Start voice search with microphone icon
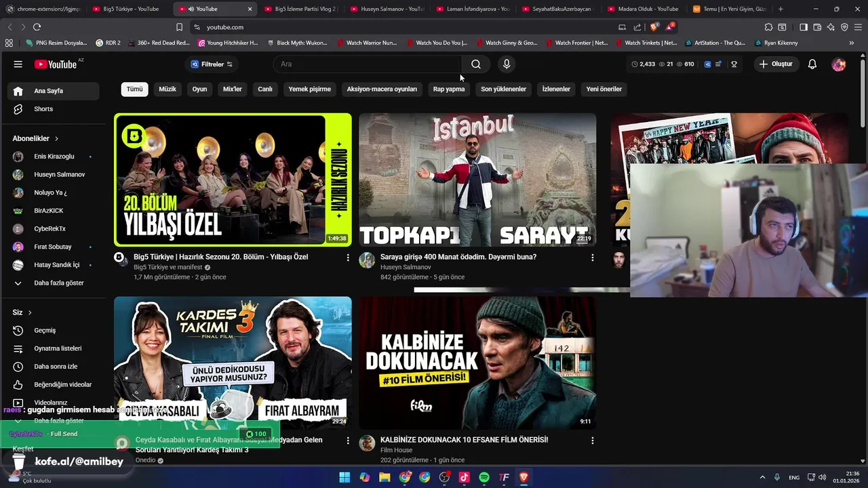868x488 pixels. (x=506, y=64)
